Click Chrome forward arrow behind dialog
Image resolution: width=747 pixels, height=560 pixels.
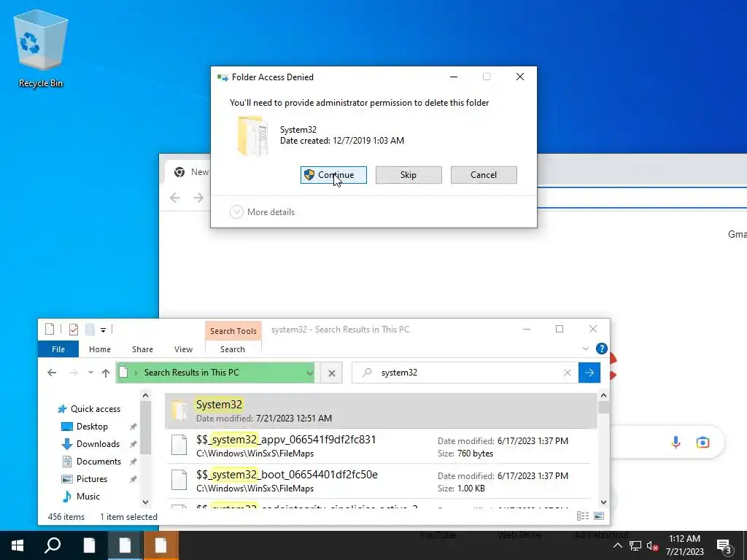[x=198, y=198]
